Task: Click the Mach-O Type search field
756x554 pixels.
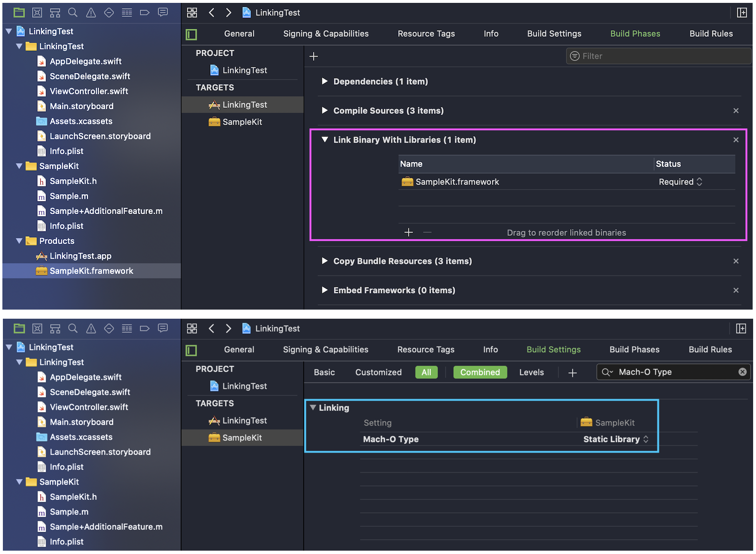Action: point(674,372)
